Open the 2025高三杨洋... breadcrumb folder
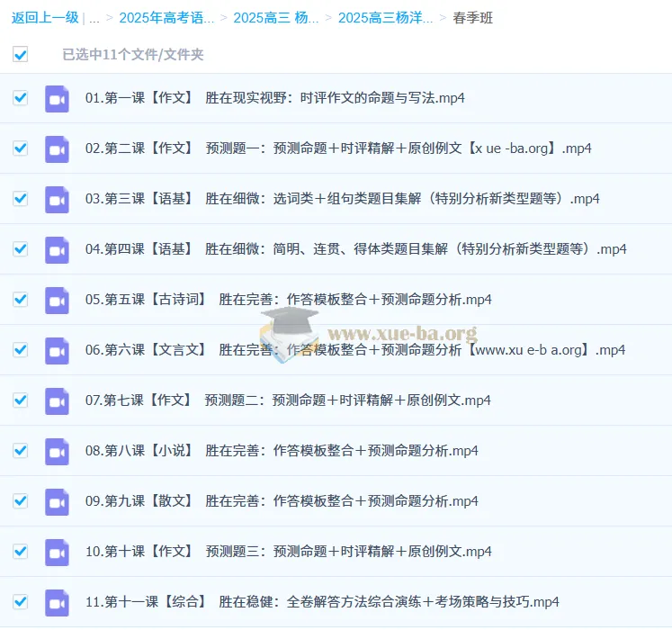This screenshot has height=630, width=672. coord(385,18)
